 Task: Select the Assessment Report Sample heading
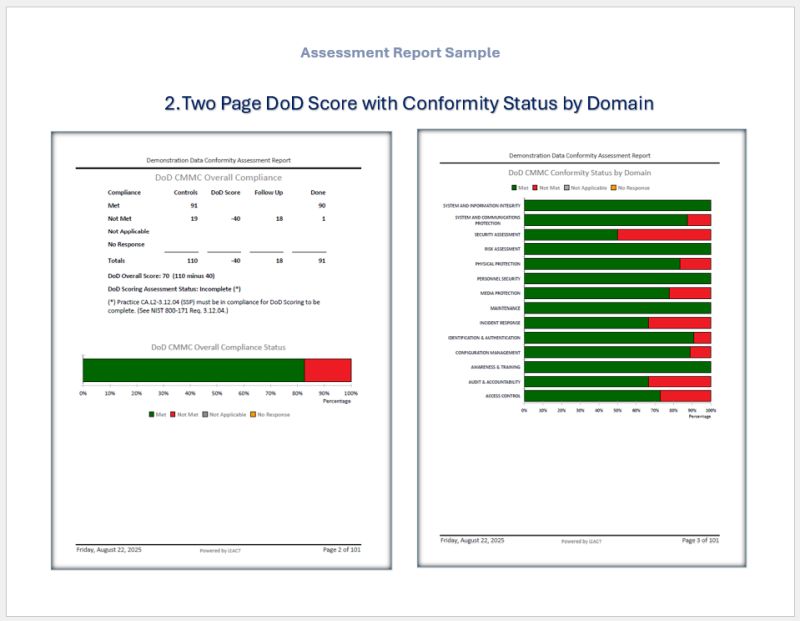(x=400, y=53)
